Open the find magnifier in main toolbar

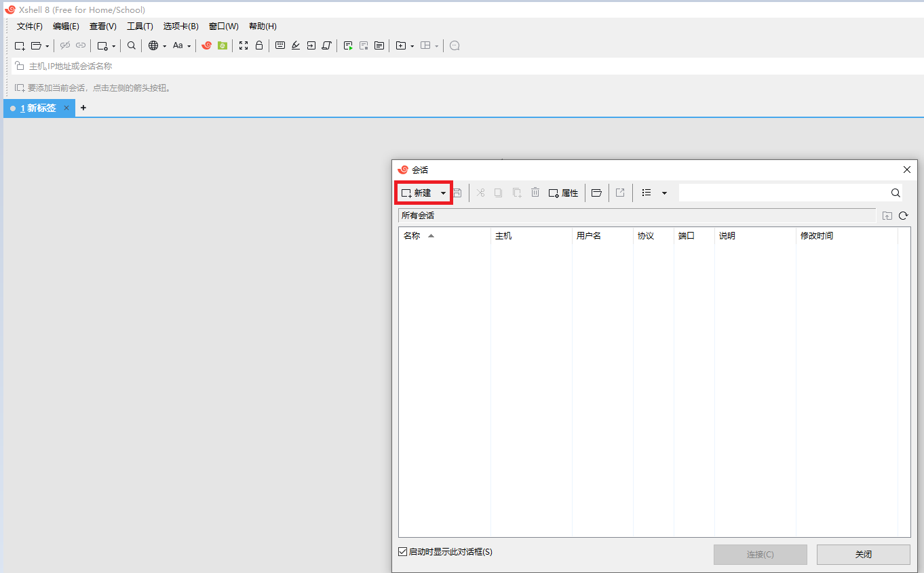pos(132,45)
